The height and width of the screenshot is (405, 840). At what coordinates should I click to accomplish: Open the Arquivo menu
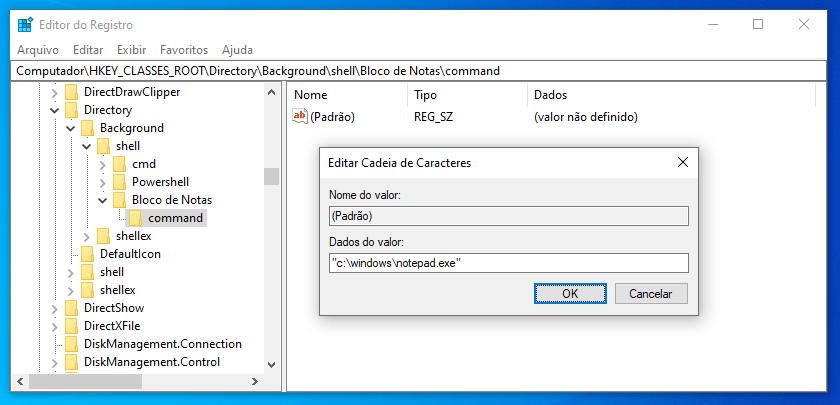point(38,50)
